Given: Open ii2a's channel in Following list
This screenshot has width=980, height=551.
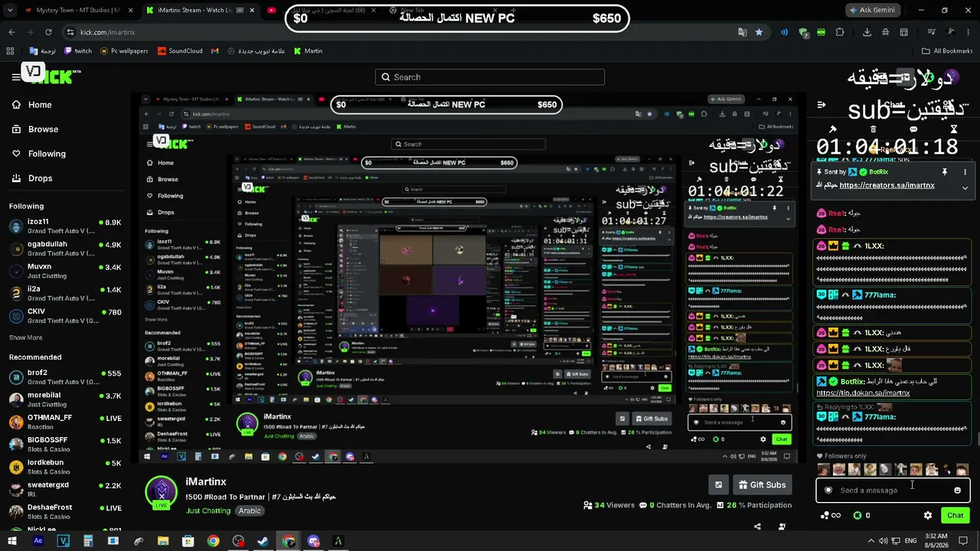Looking at the screenshot, I should point(65,294).
